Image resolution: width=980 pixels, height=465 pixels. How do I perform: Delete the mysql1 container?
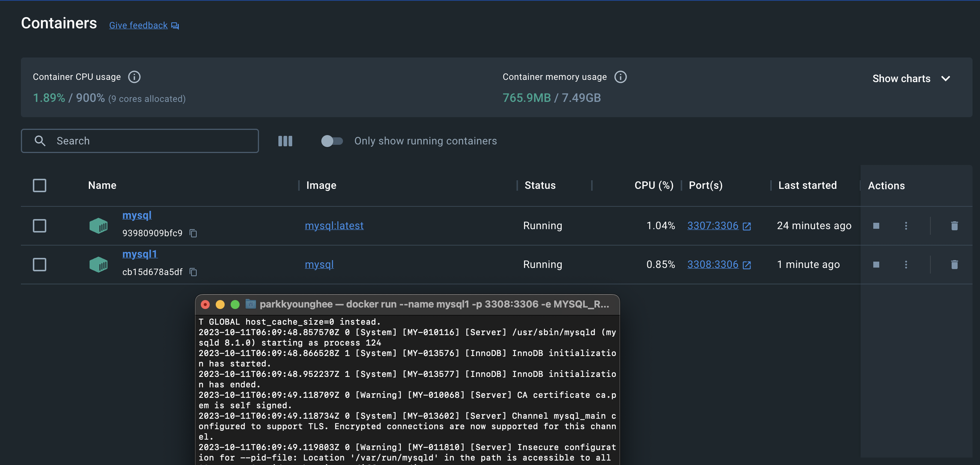(954, 265)
